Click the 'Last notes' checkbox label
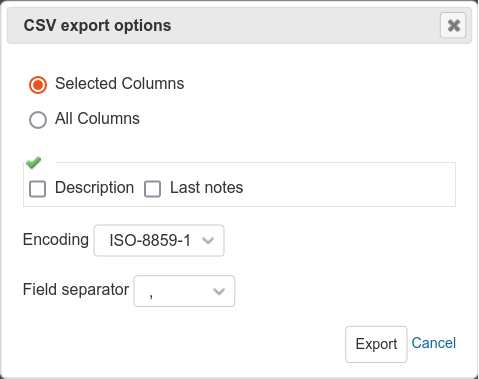The width and height of the screenshot is (479, 379). coord(207,187)
